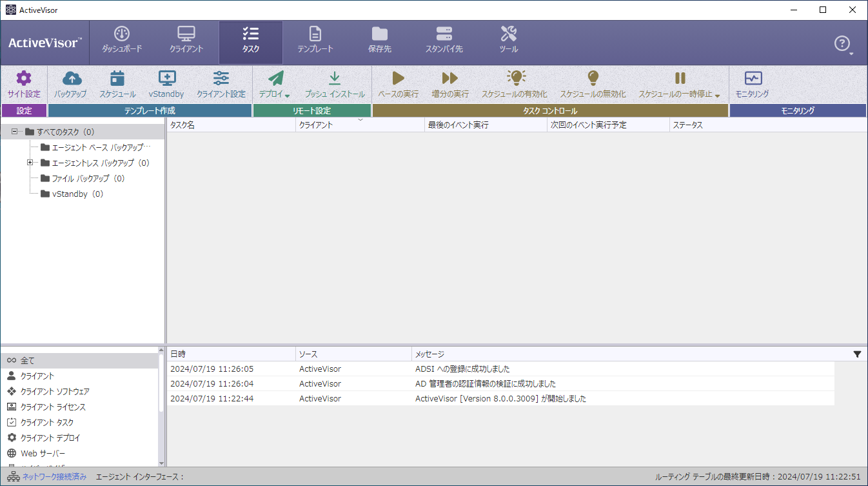868x486 pixels.
Task: Open the モニタリング monitoring tool
Action: (x=753, y=85)
